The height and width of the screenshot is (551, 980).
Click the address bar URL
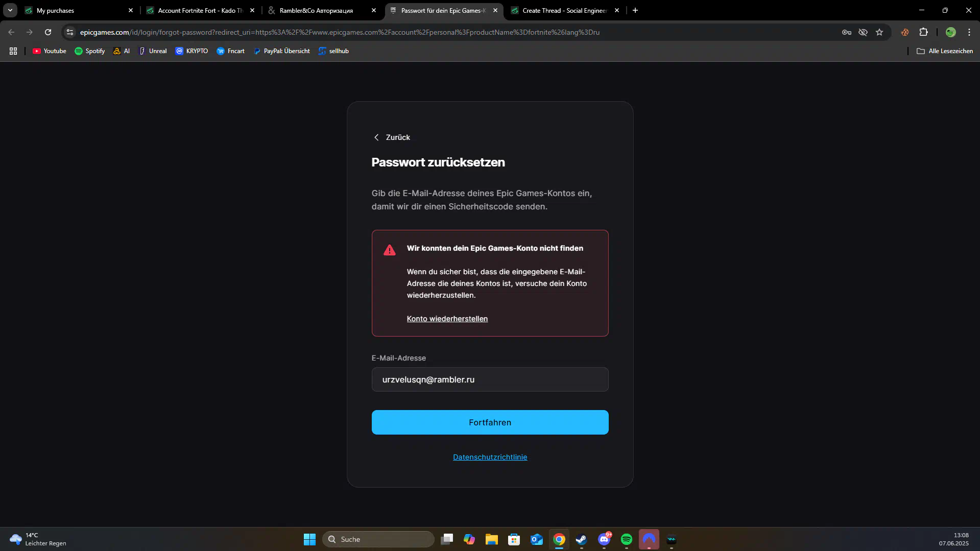340,32
